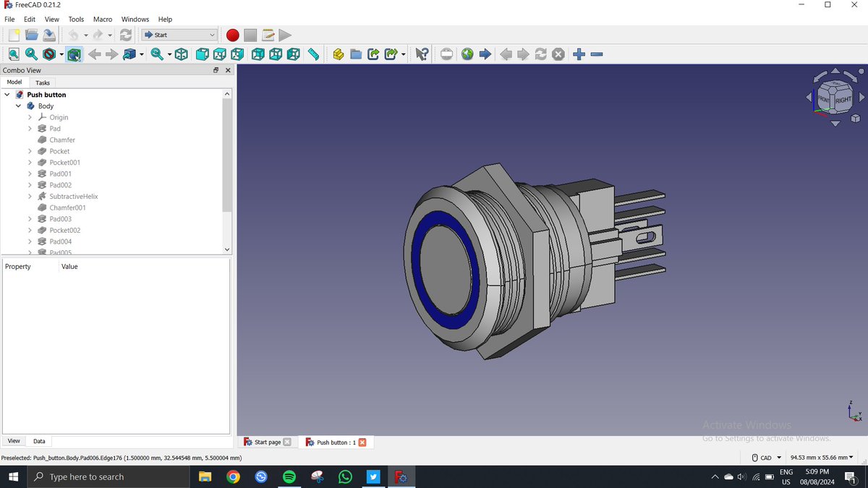Click the blue Zoom out minus icon
This screenshot has height=488, width=868.
point(597,54)
